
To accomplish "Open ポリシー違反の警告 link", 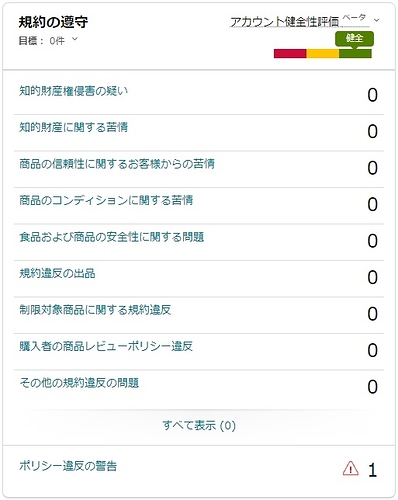I will (68, 466).
